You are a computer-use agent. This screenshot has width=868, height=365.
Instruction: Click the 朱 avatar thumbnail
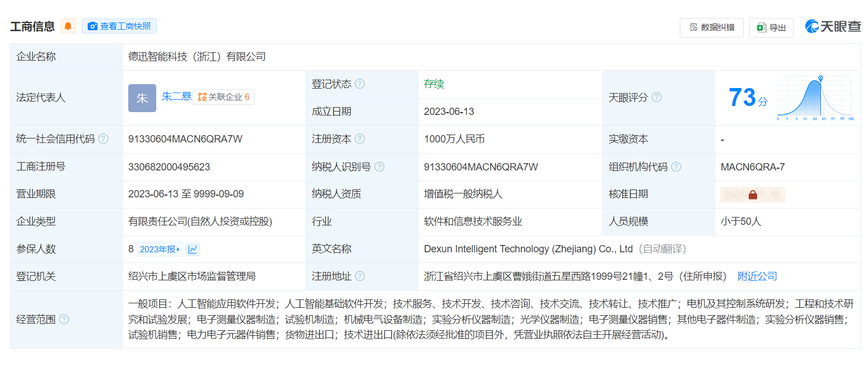click(142, 98)
